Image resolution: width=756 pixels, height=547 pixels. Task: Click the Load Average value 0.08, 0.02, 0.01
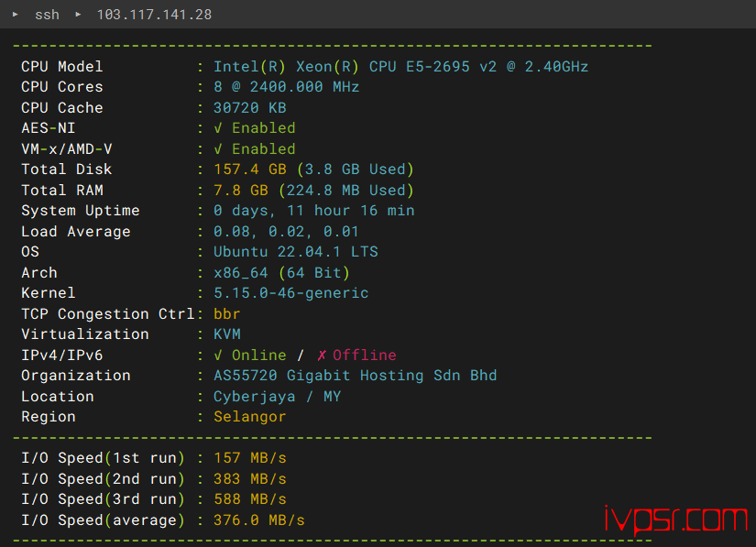(286, 232)
